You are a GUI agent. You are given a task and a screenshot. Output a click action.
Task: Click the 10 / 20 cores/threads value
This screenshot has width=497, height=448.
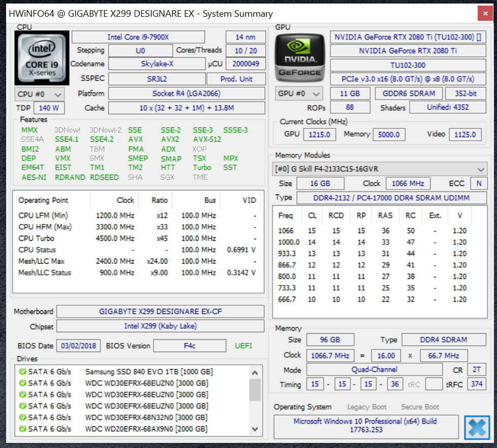[245, 51]
